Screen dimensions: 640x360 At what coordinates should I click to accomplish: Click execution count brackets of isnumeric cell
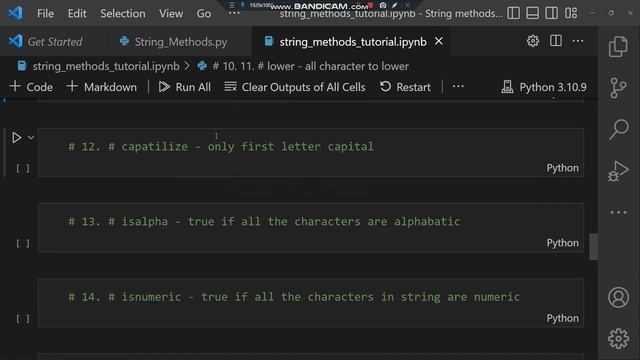point(23,318)
